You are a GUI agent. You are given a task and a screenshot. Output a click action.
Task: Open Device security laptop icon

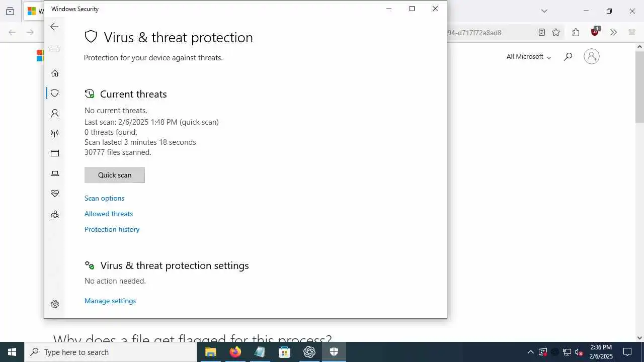pyautogui.click(x=55, y=173)
